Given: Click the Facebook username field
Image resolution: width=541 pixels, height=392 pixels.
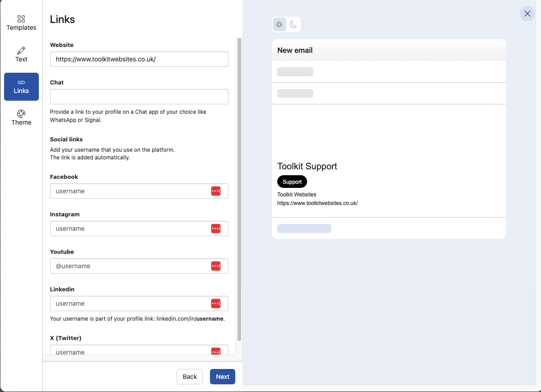Looking at the screenshot, I should coord(129,191).
